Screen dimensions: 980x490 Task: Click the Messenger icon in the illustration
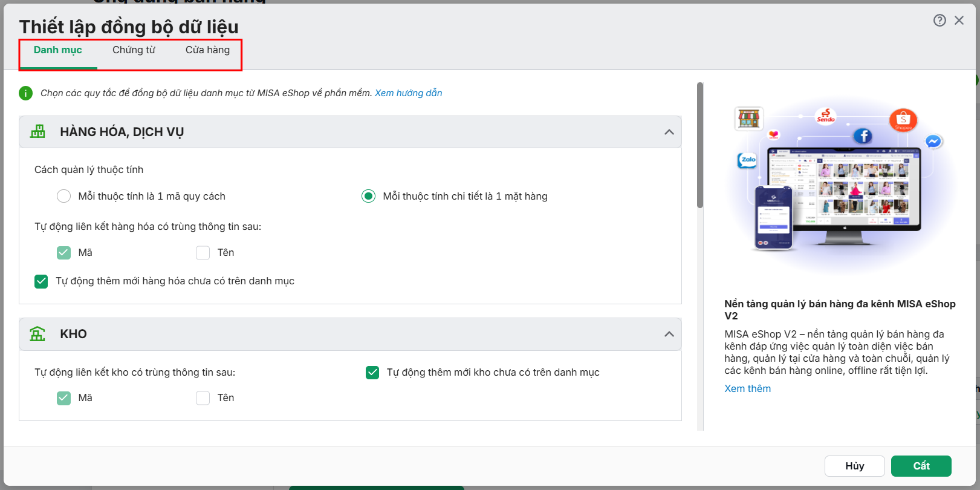tap(933, 142)
